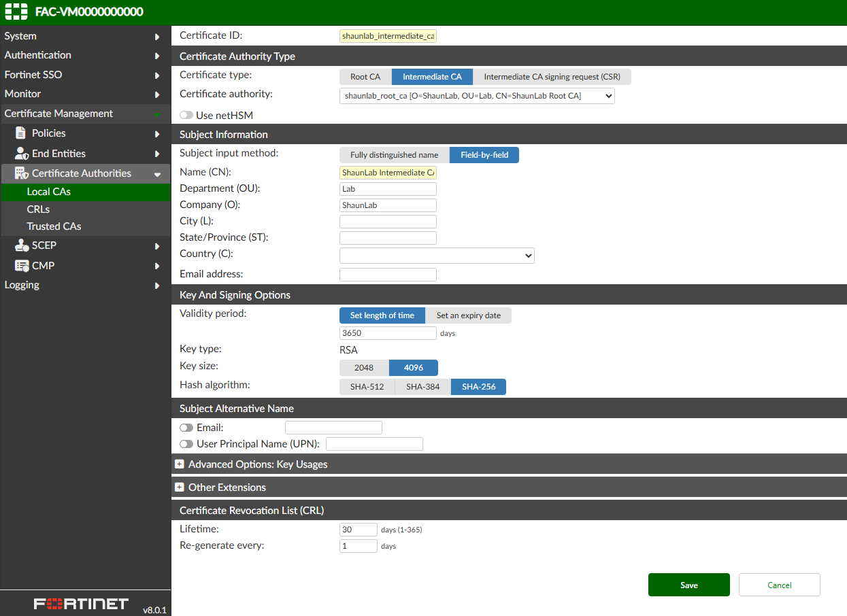Click the Policies document icon
The height and width of the screenshot is (616, 847).
click(x=20, y=133)
